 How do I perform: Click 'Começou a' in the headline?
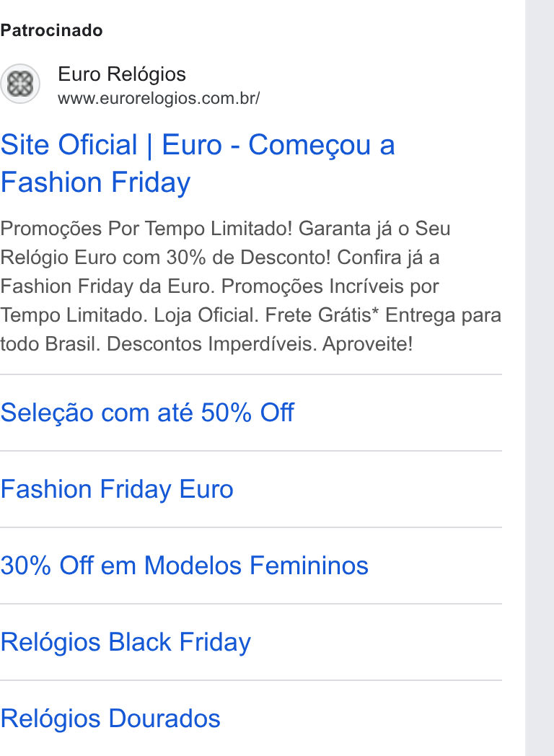[322, 145]
